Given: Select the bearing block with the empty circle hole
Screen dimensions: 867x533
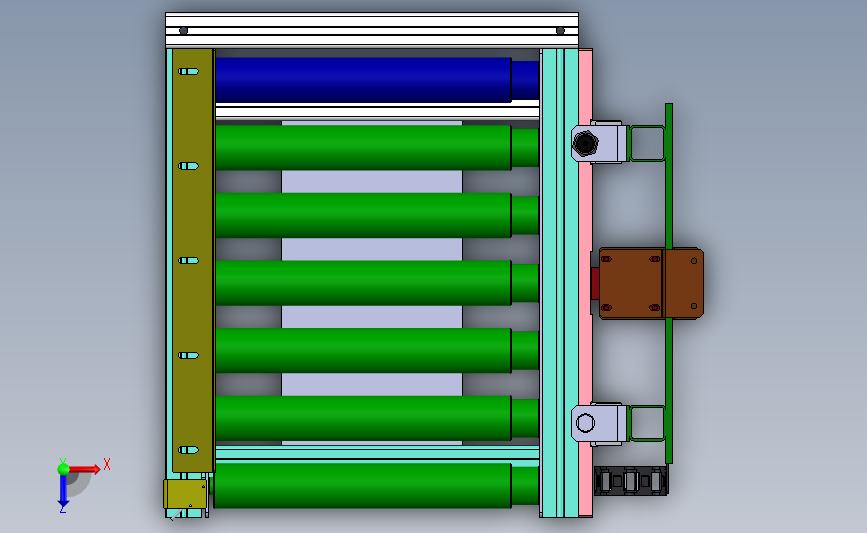Looking at the screenshot, I should (599, 424).
